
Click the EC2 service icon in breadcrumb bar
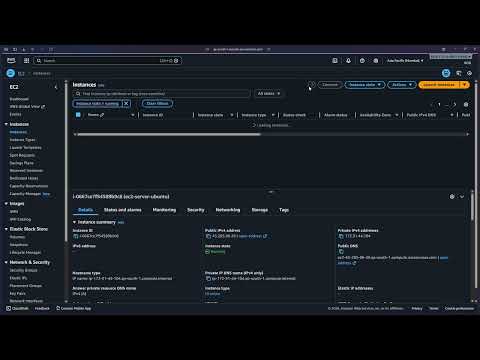pyautogui.click(x=11, y=73)
